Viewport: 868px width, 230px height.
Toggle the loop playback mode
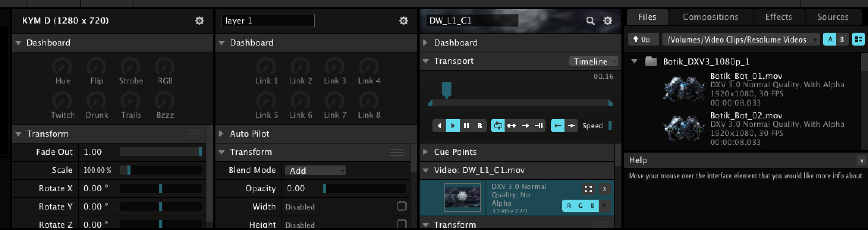pos(498,126)
